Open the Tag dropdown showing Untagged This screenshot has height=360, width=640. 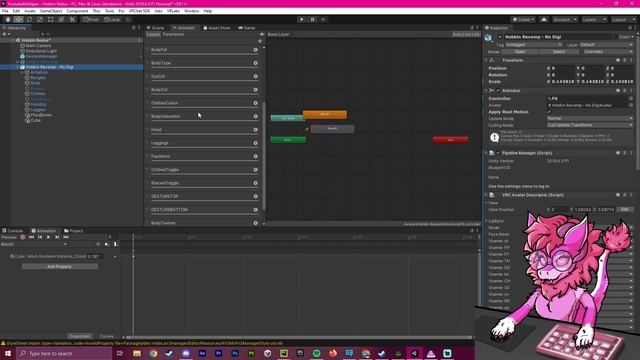point(534,45)
